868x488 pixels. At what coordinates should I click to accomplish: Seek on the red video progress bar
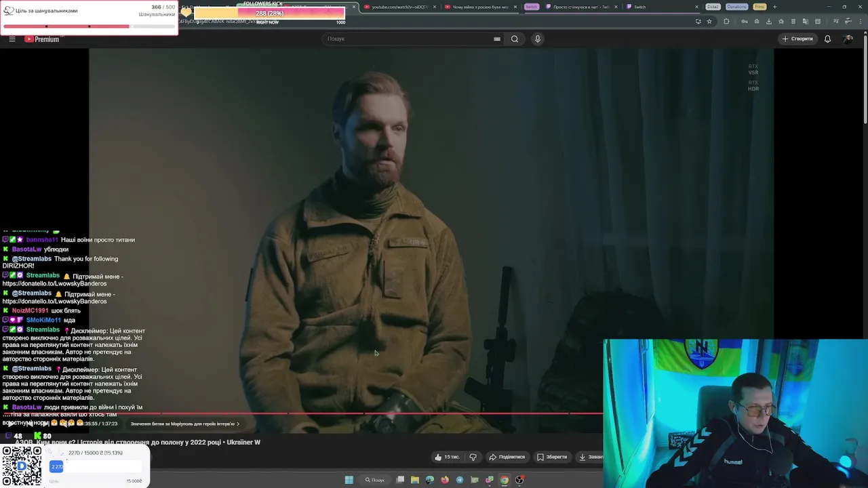click(x=302, y=413)
